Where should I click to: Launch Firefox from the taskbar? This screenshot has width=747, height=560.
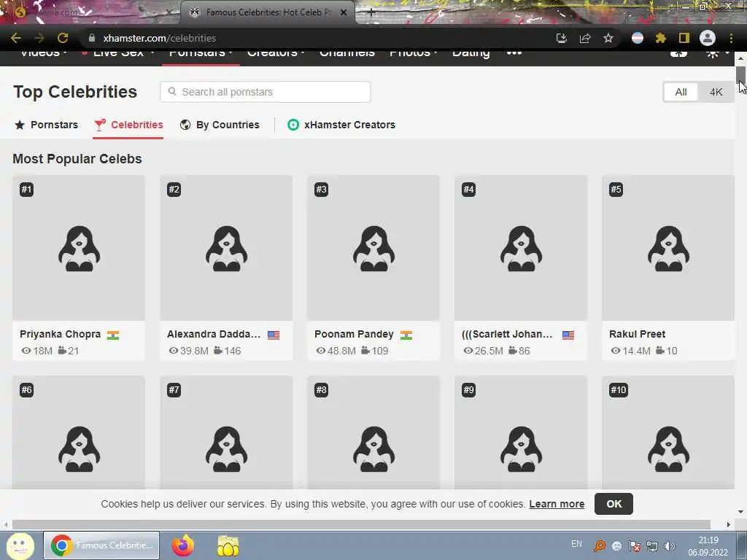(x=183, y=545)
